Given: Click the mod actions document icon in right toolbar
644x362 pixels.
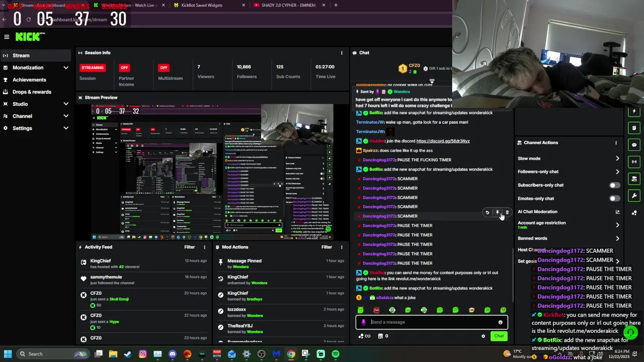Looking at the screenshot, I should 634,128.
